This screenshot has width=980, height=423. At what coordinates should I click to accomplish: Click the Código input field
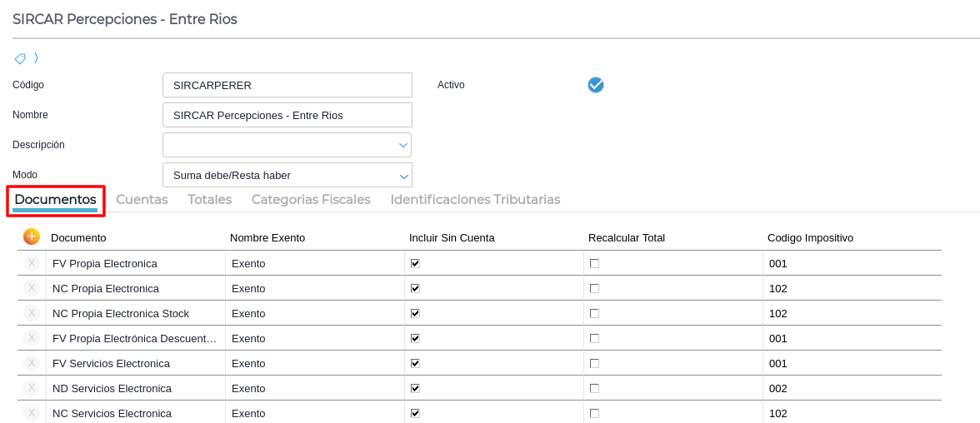click(x=287, y=85)
